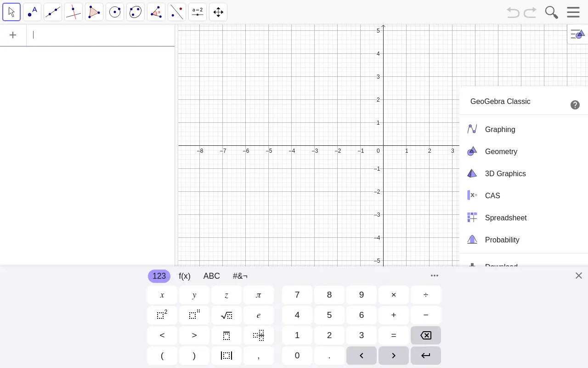Tap the plus key
Image resolution: width=588 pixels, height=368 pixels.
pos(394,315)
